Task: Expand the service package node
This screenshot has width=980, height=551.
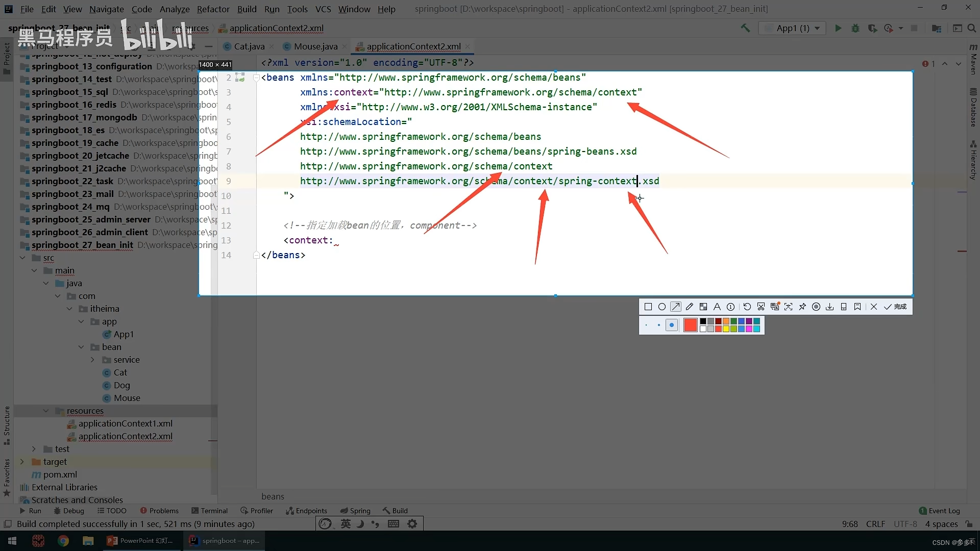Action: (93, 360)
